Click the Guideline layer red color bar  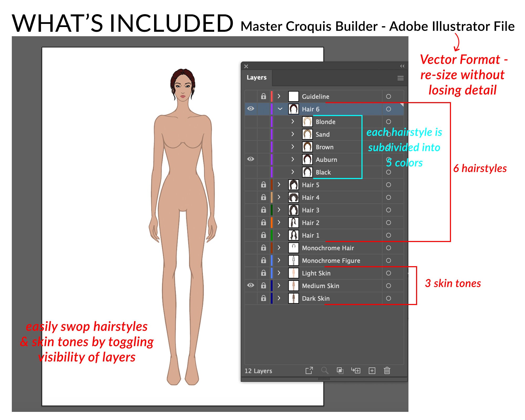(x=271, y=96)
